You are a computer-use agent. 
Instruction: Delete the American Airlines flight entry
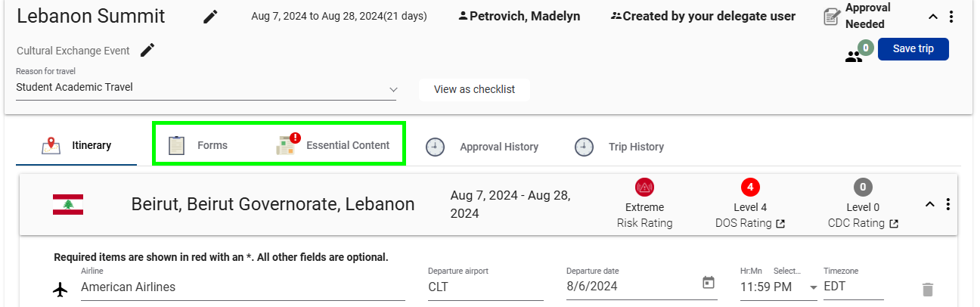928,290
